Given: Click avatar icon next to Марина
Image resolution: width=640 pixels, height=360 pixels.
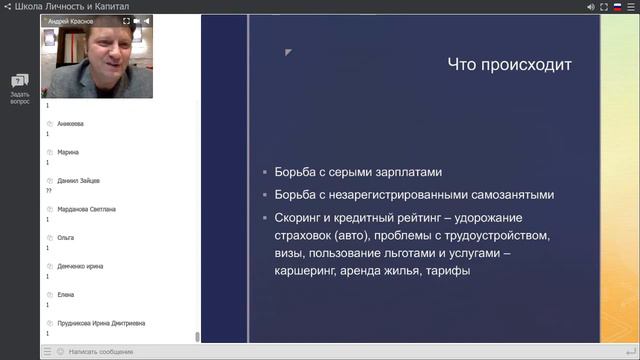Looking at the screenshot, I should pyautogui.click(x=50, y=152).
